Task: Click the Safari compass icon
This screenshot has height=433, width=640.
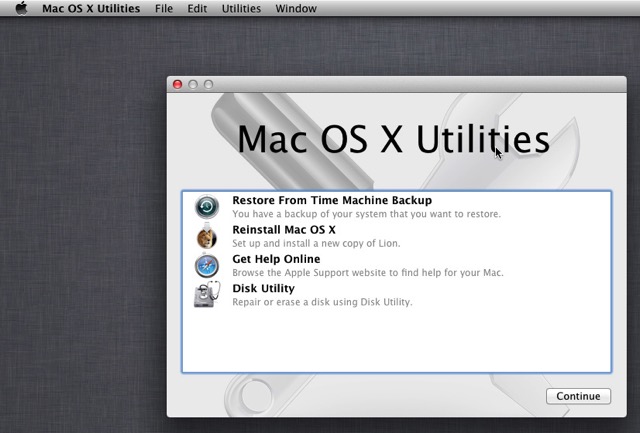Action: click(207, 266)
